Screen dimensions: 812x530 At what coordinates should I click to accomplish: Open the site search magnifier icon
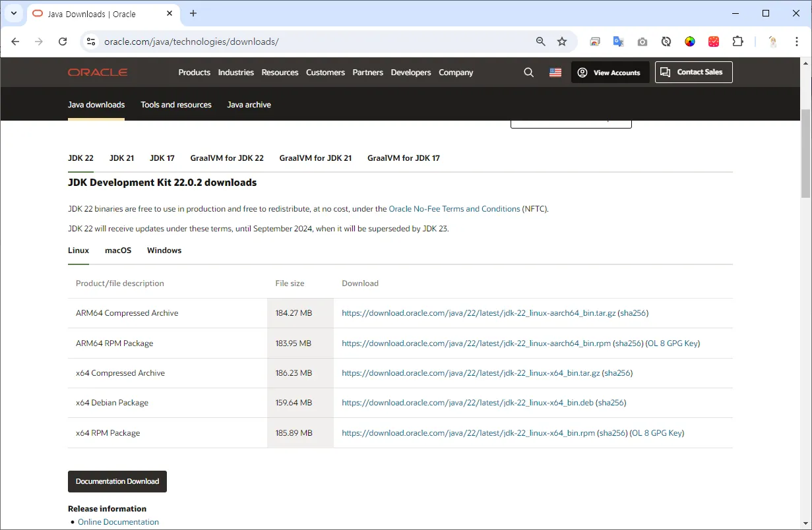click(528, 73)
